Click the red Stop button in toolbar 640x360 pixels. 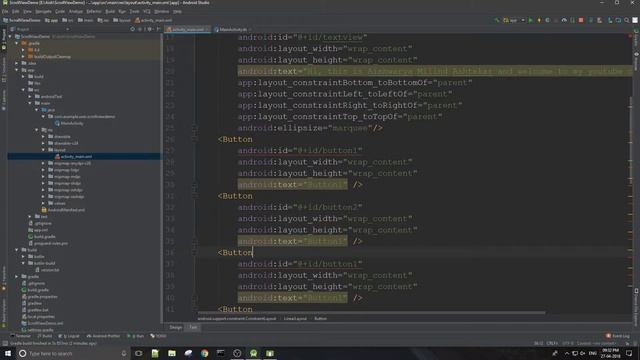(581, 20)
